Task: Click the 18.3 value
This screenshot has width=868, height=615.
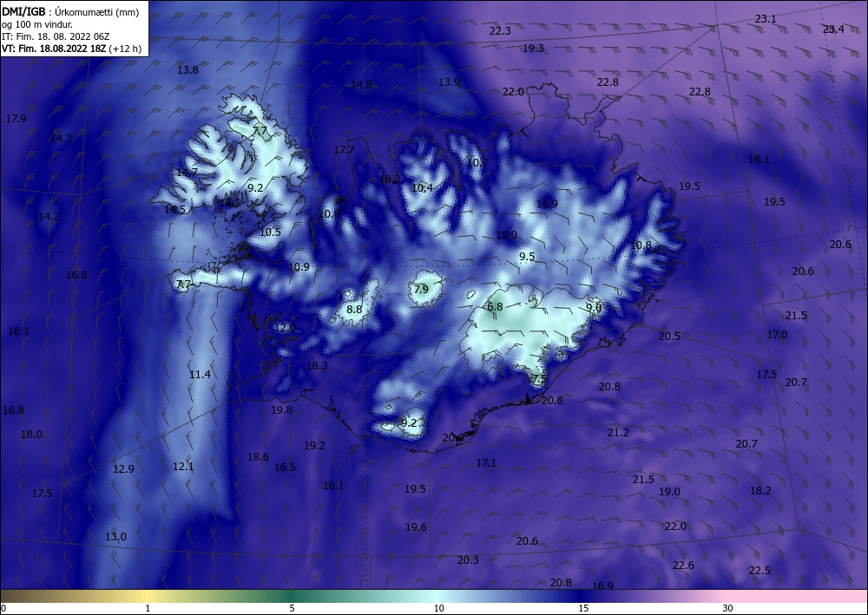Action: pyautogui.click(x=317, y=365)
